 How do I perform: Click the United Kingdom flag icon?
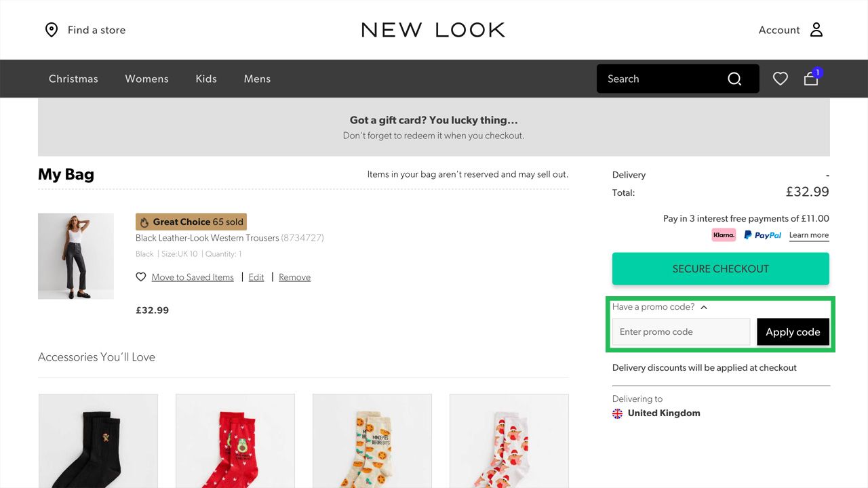pyautogui.click(x=617, y=413)
